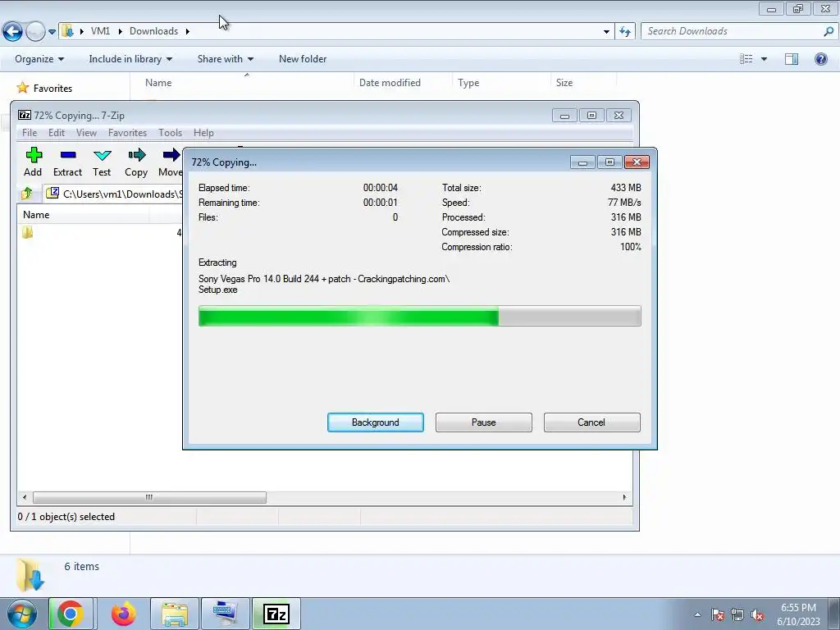Expand the Downloads breadcrumb arrow
The width and height of the screenshot is (840, 630).
(188, 31)
